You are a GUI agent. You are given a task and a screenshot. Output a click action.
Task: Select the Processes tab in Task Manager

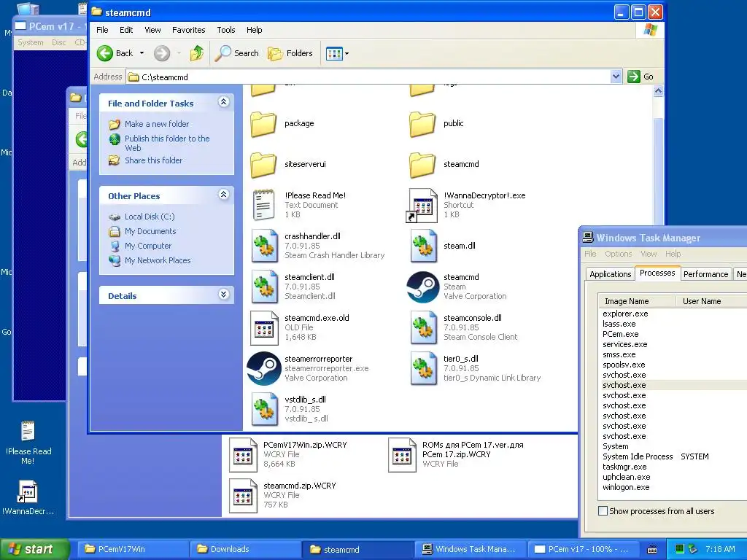coord(657,273)
